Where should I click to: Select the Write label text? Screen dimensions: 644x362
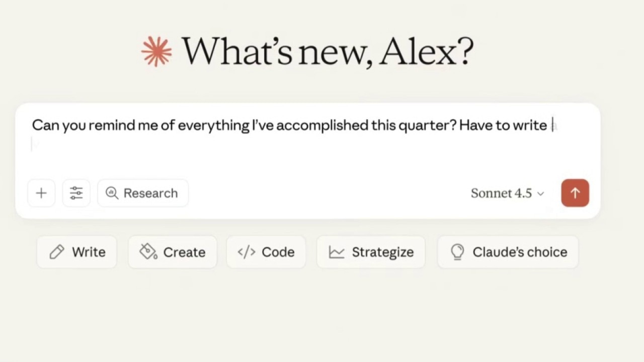(x=89, y=252)
